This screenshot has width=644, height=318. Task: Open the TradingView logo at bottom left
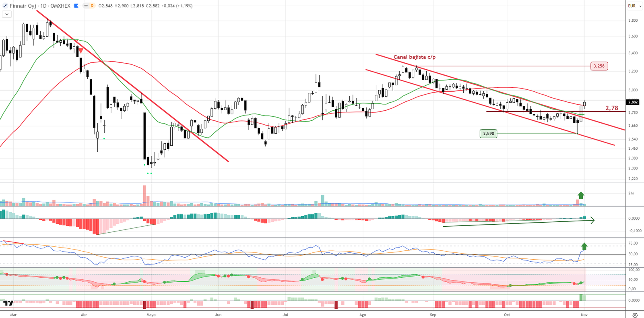[8, 303]
